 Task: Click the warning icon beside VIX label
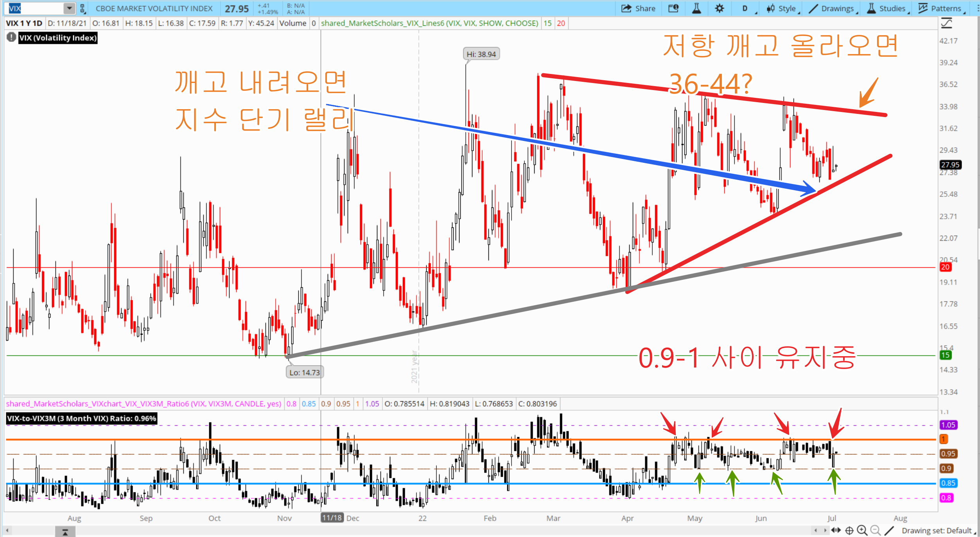click(11, 38)
